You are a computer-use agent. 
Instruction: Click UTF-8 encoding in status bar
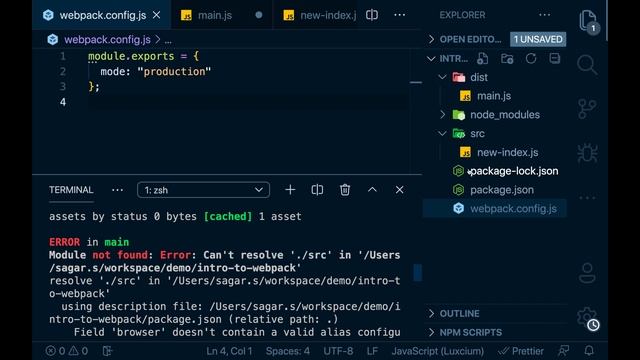coord(338,351)
